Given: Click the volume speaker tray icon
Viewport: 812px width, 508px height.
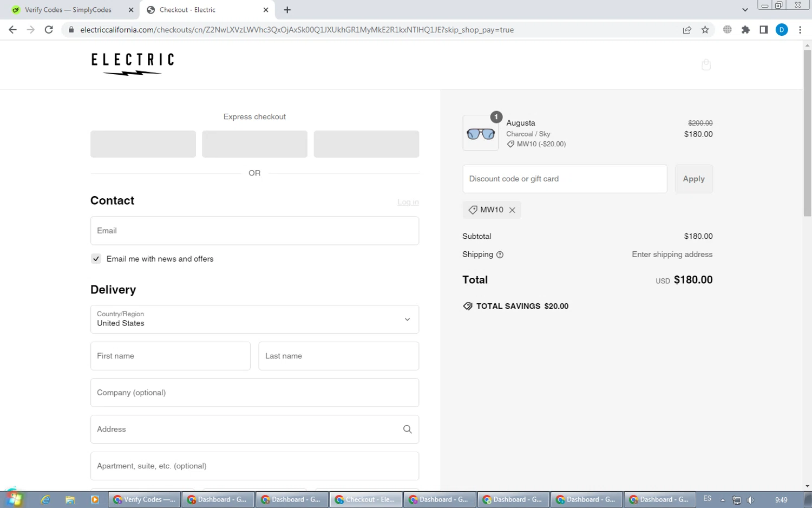Looking at the screenshot, I should [750, 500].
